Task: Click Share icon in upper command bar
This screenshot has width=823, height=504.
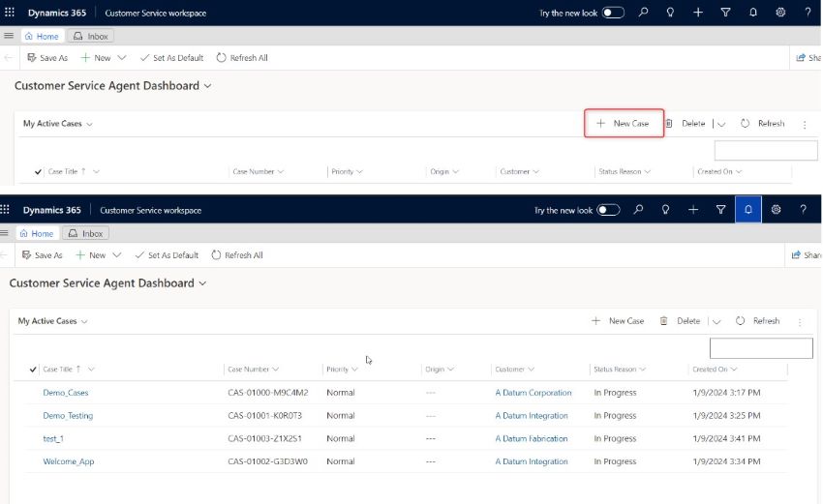Action: coord(801,58)
